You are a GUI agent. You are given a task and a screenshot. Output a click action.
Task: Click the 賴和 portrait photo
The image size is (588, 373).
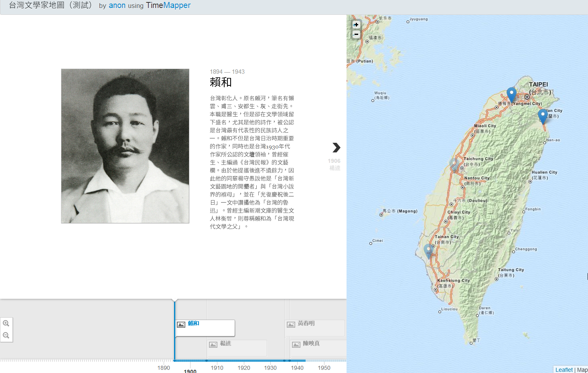125,146
